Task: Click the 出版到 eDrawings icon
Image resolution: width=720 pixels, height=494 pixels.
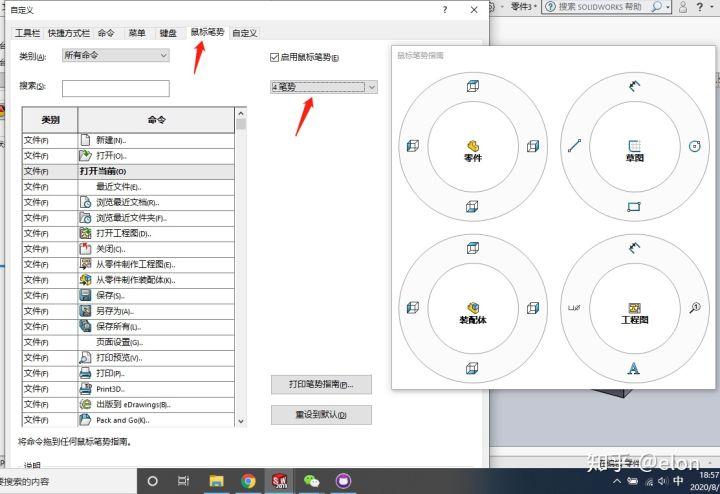Action: click(85, 404)
